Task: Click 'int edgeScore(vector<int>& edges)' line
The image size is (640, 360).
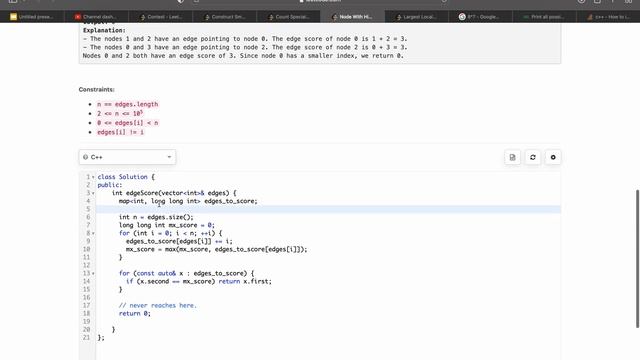Action: click(x=174, y=193)
